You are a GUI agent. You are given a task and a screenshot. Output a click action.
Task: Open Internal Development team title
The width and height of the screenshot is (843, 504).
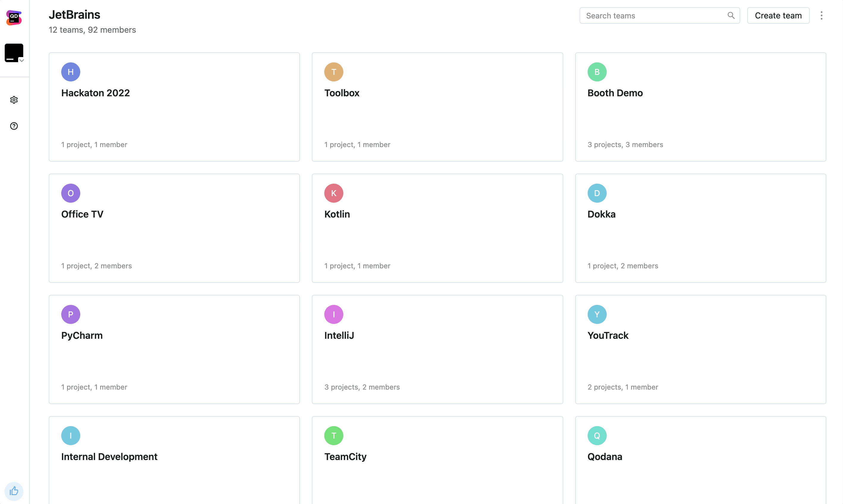click(x=109, y=457)
